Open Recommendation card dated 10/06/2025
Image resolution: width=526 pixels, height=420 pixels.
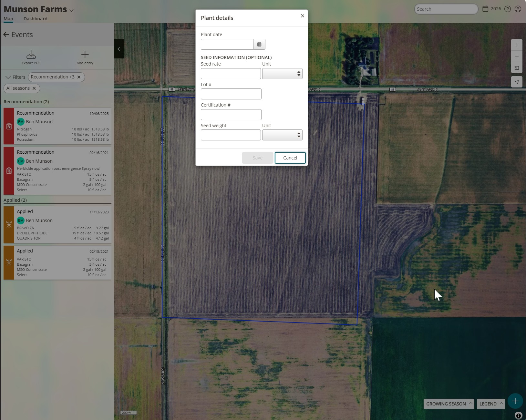click(57, 126)
